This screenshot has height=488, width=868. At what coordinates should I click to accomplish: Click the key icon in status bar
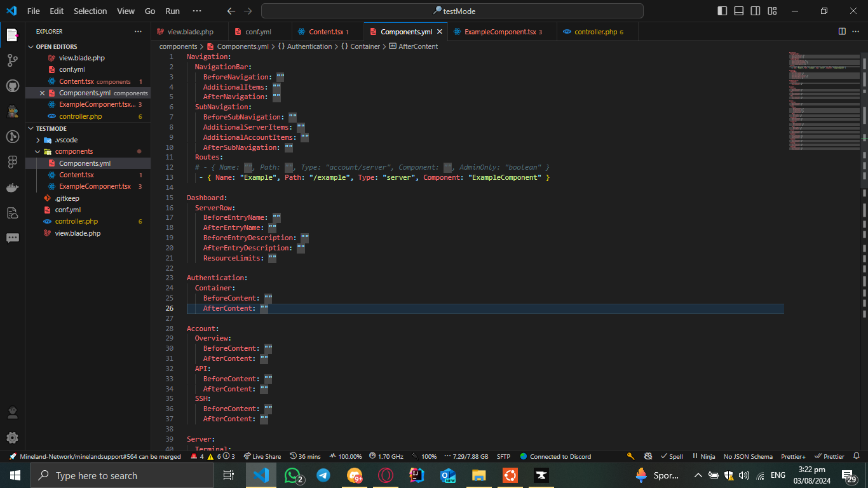pos(631,456)
